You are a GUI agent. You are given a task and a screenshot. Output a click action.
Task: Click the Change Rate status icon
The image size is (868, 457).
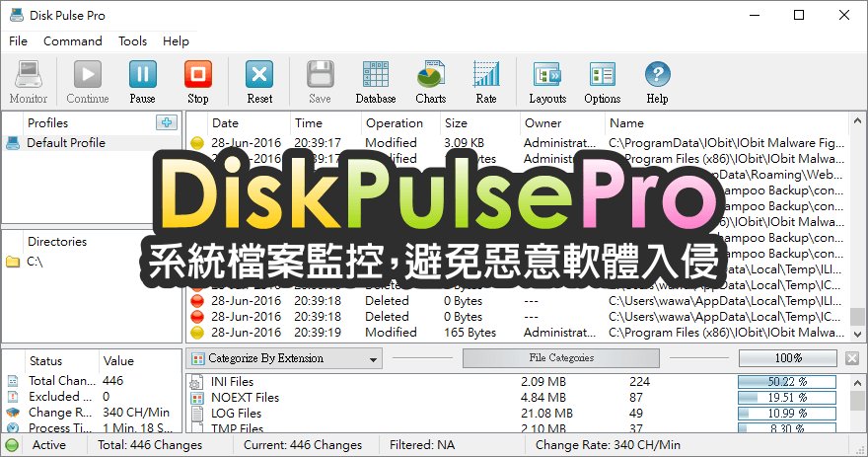click(x=13, y=413)
